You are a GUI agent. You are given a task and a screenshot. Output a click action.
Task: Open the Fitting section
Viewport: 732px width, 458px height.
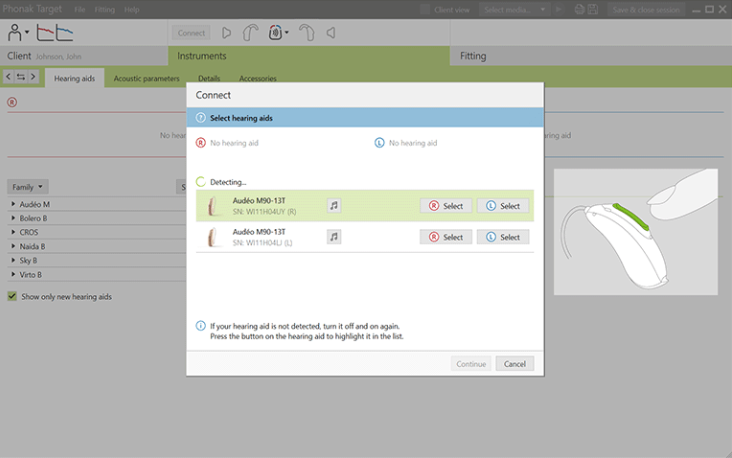(x=591, y=56)
